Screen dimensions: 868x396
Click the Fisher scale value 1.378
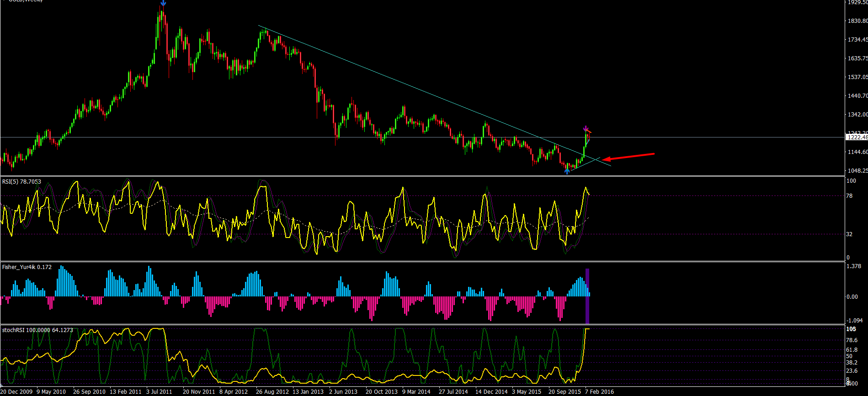(854, 266)
